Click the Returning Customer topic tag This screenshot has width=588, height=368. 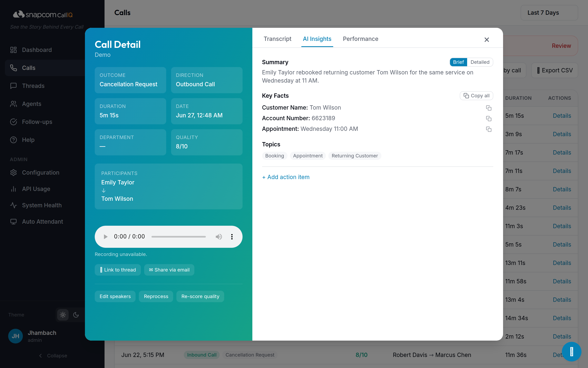coord(355,156)
